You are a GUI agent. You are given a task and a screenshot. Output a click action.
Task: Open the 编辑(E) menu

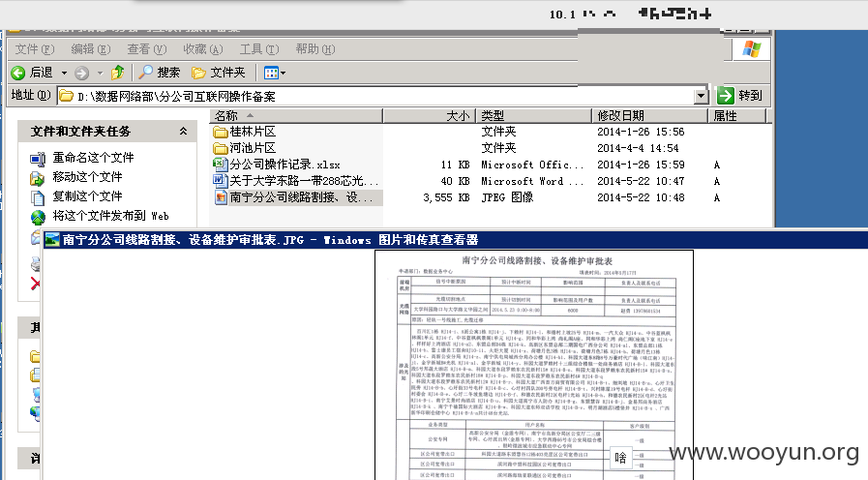pos(91,49)
